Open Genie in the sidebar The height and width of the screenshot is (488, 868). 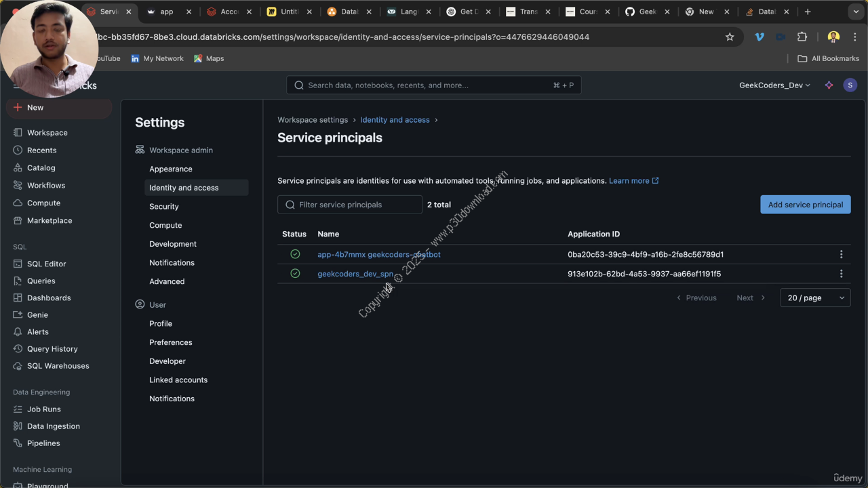(37, 315)
